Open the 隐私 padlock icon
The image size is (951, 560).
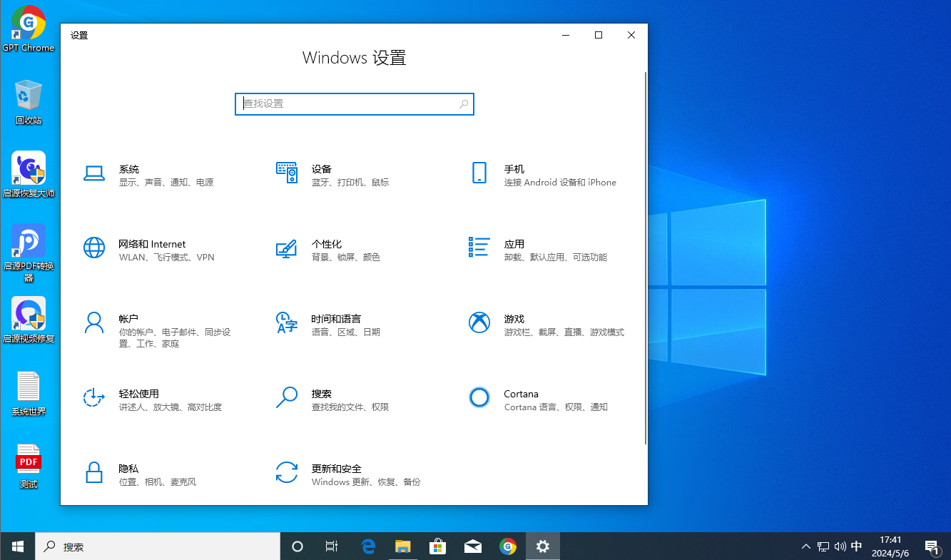(94, 472)
